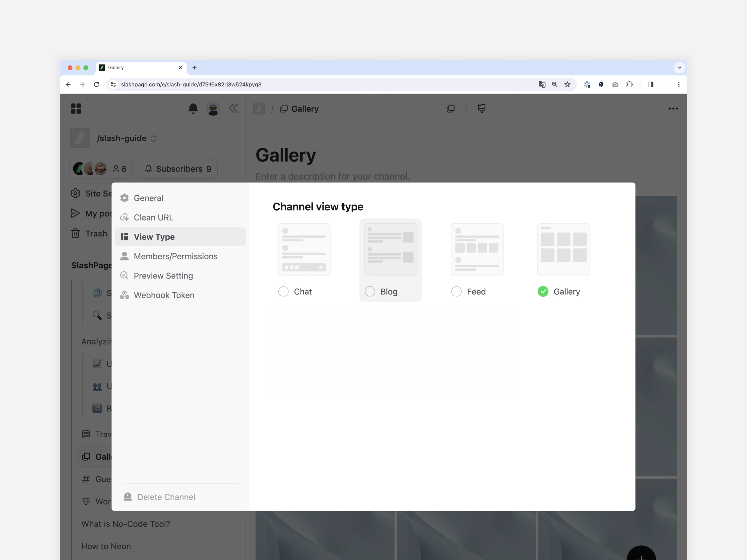Open Chrome three-dot menu
The width and height of the screenshot is (747, 560).
click(x=679, y=84)
